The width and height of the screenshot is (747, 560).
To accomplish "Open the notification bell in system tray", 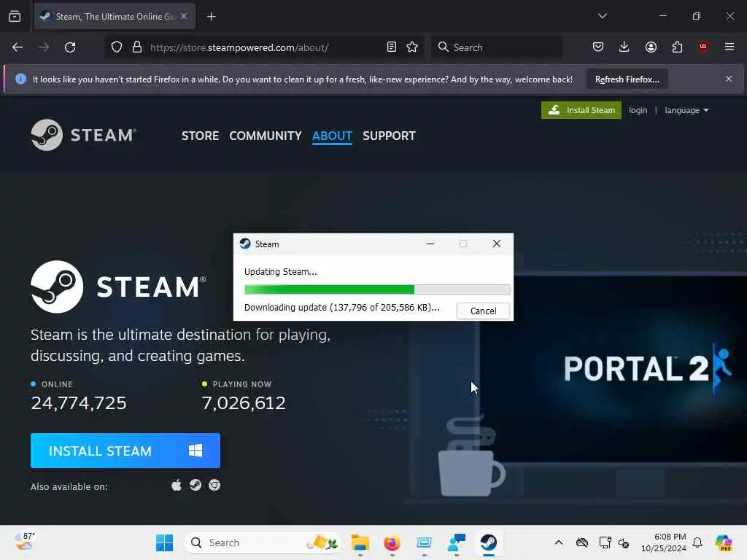I will 697,542.
